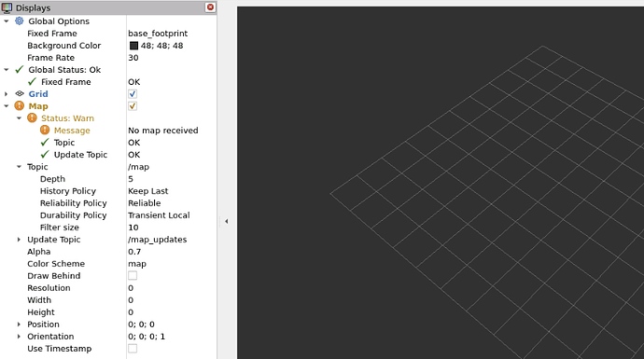Toggle the Use Timestamp checkbox
The height and width of the screenshot is (359, 644).
pos(133,349)
